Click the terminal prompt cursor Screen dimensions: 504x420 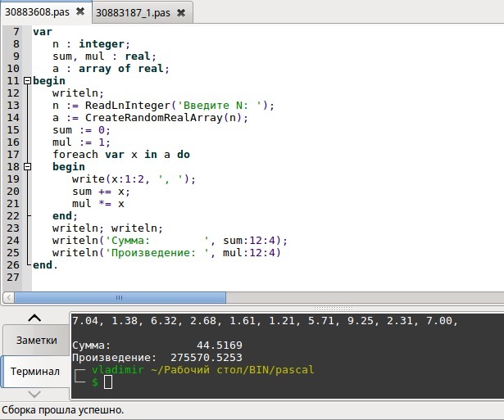click(108, 382)
